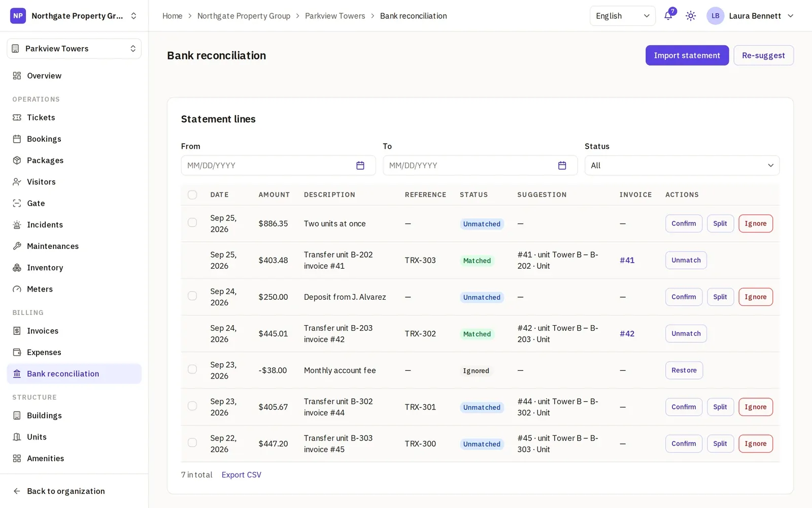Screen dimensions: 812x508
Task: Open the Laura Bennett user menu chevron
Action: tap(790, 16)
